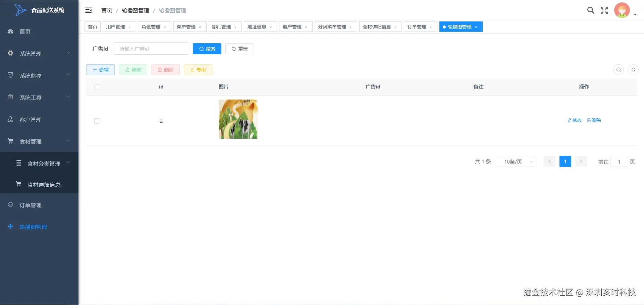Click the 客户管理 sidebar icon
The width and height of the screenshot is (644, 305).
10,119
